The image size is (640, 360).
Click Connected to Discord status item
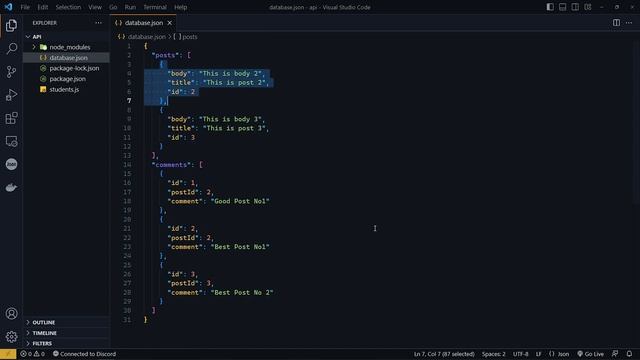coord(84,354)
